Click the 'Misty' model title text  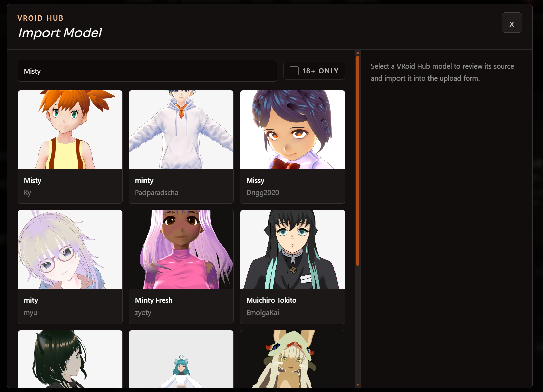[33, 181]
